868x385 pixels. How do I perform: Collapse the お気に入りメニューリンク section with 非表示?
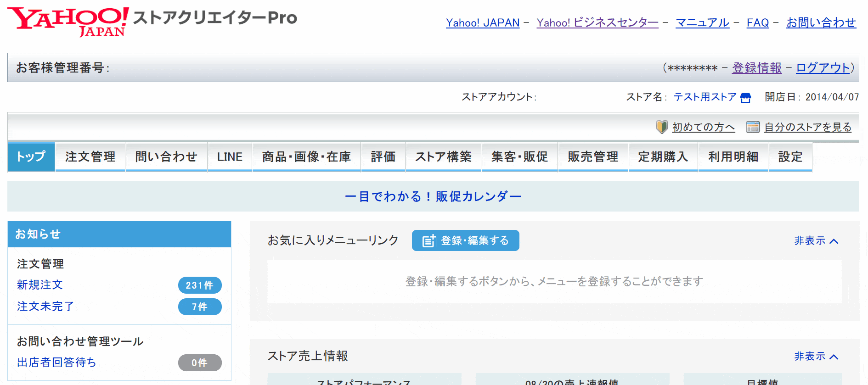(x=816, y=241)
